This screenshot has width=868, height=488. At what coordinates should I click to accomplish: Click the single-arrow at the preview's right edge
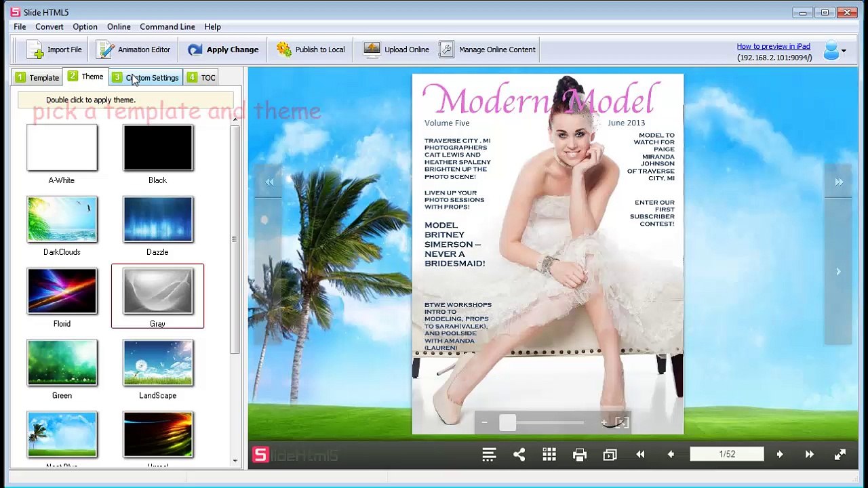click(838, 272)
